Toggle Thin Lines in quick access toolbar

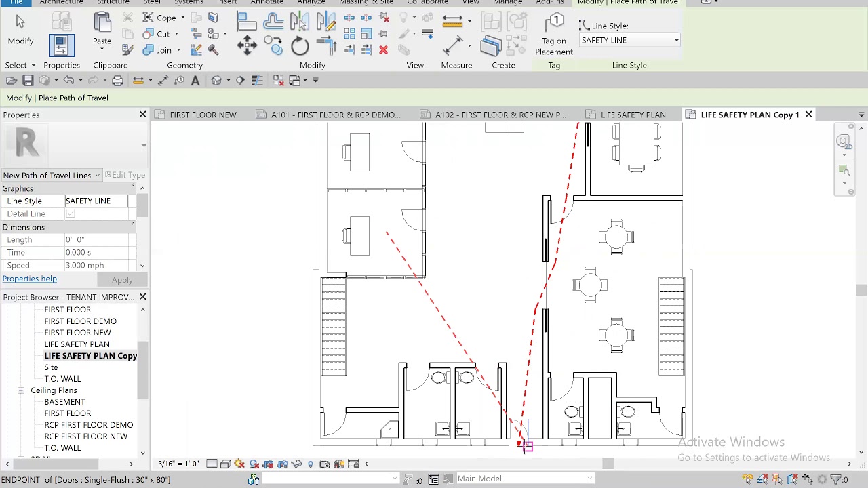[257, 81]
